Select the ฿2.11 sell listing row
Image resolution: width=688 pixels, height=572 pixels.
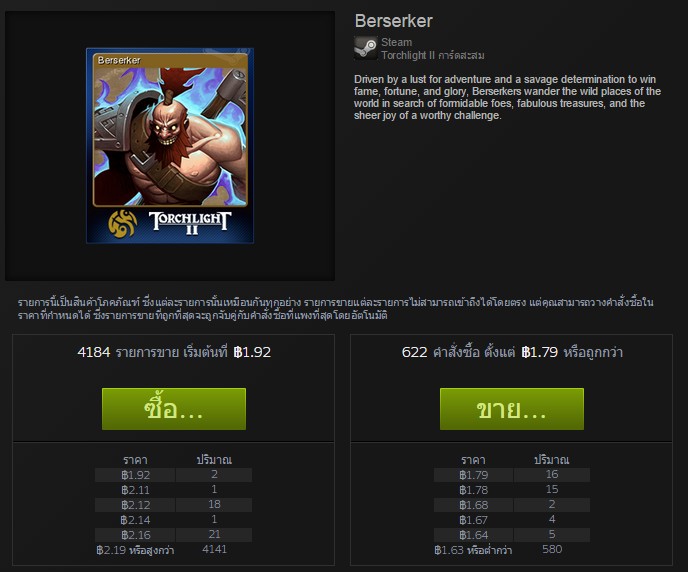(173, 490)
